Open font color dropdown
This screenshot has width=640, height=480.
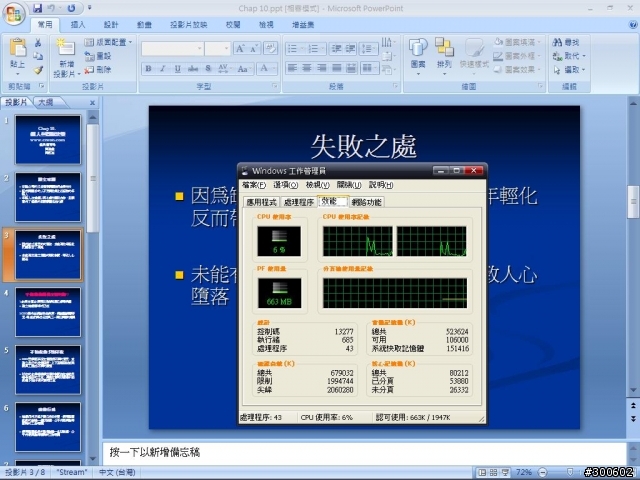[274, 69]
